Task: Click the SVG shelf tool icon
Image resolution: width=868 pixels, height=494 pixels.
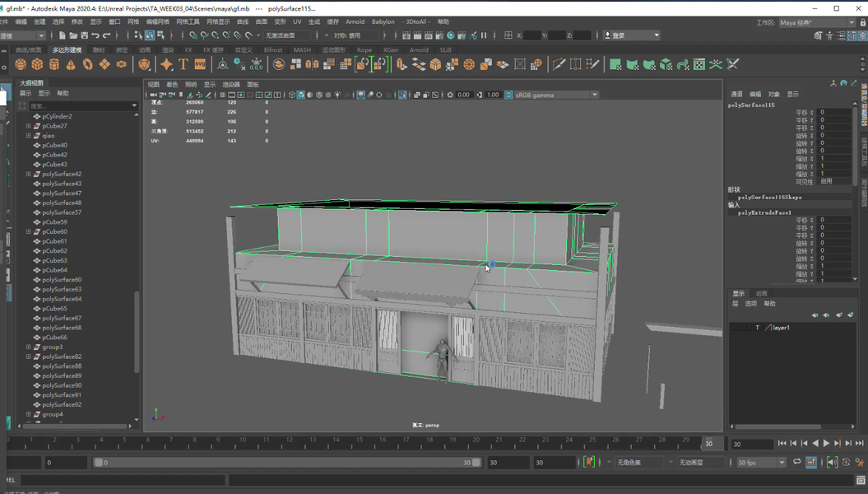Action: pos(200,64)
